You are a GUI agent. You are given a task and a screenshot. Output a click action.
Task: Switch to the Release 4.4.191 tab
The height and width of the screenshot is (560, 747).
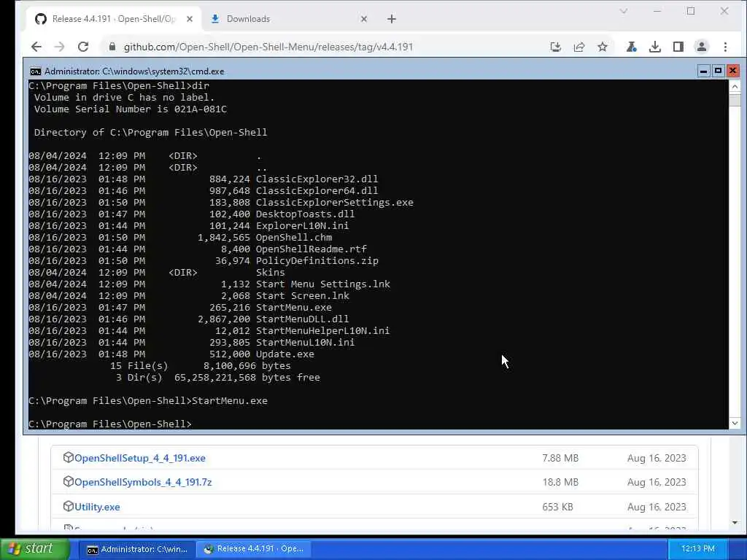112,19
